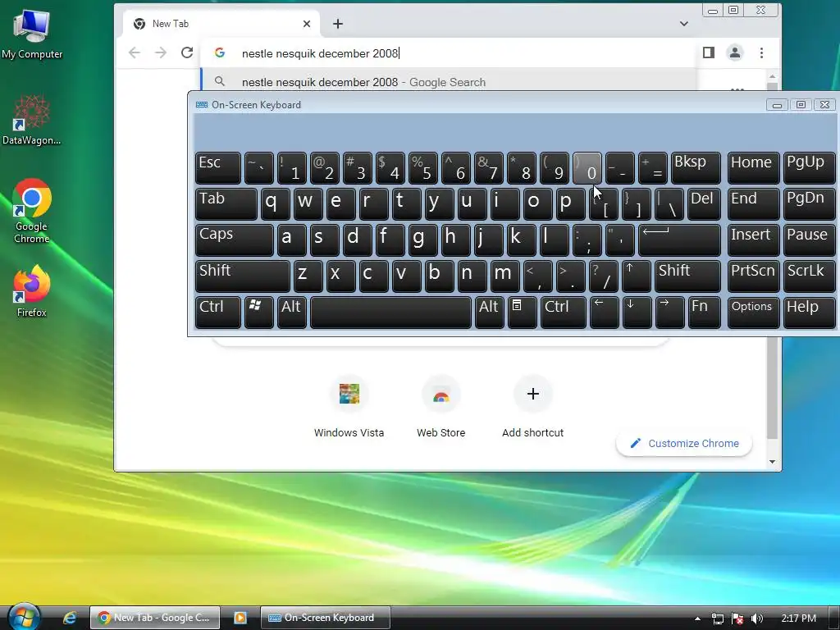Click the PrtScn key

tap(753, 276)
